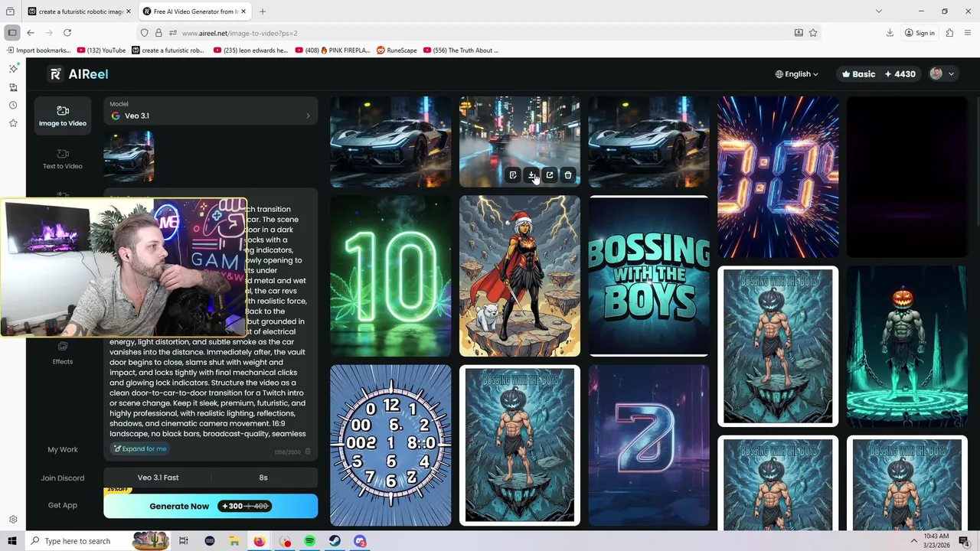Open the neon number 7 video
The width and height of the screenshot is (980, 551).
pos(648,445)
